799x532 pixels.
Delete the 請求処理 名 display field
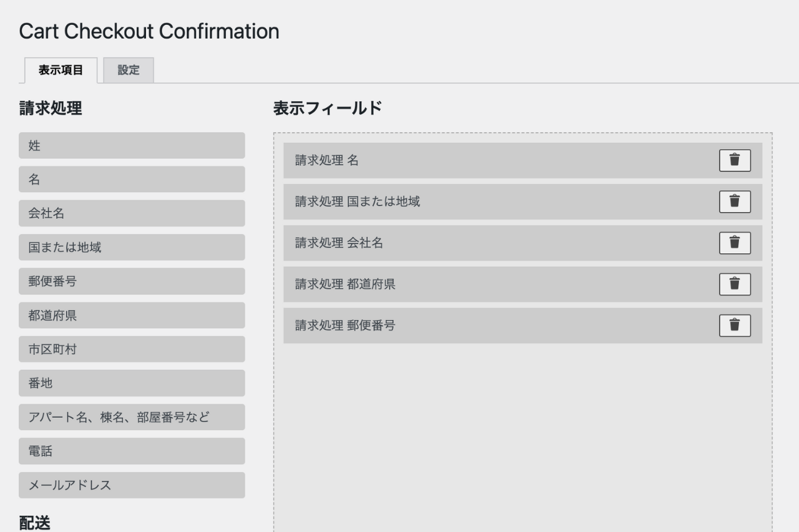735,160
